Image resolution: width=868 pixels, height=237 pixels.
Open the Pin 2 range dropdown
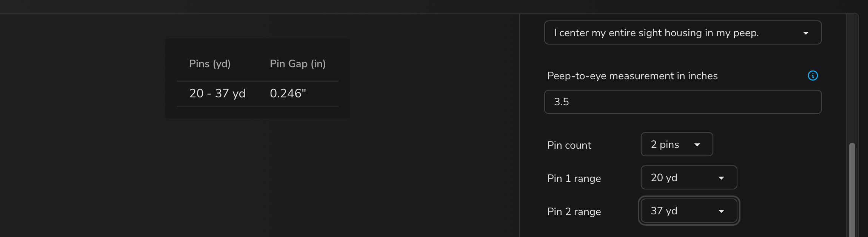[689, 211]
